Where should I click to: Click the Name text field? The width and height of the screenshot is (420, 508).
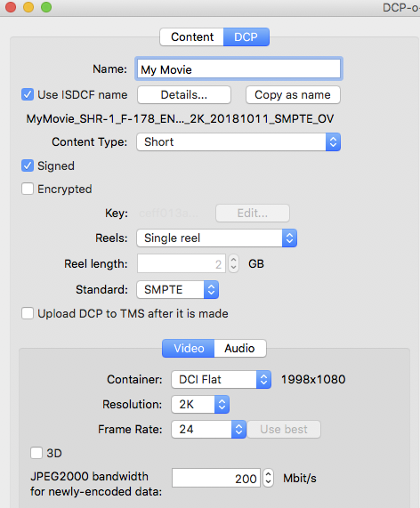click(238, 69)
